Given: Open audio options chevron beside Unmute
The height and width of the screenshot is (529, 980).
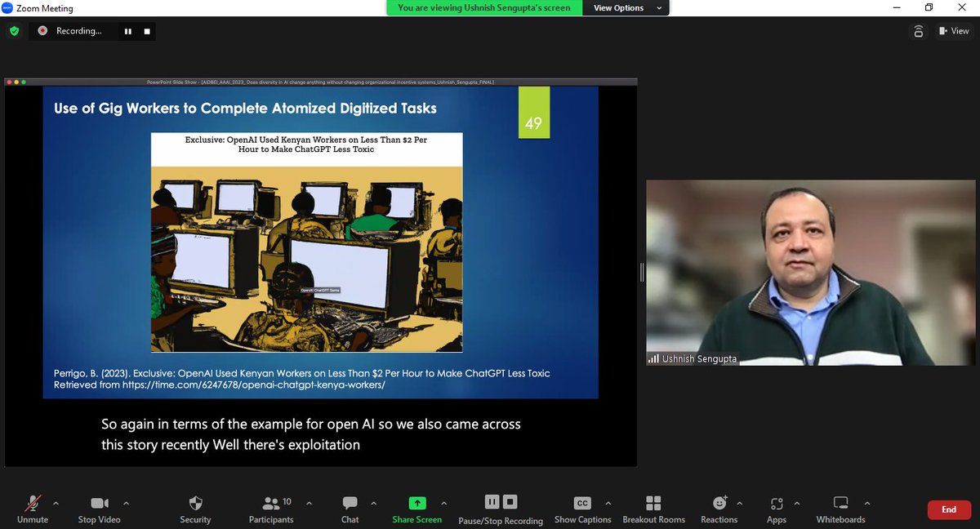Looking at the screenshot, I should 56,503.
